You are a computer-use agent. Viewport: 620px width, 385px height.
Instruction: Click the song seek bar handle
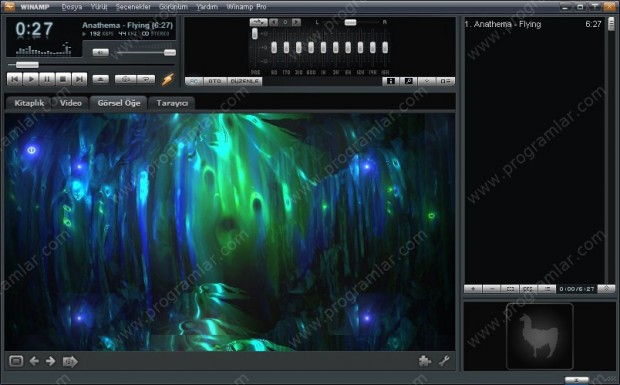click(x=27, y=65)
